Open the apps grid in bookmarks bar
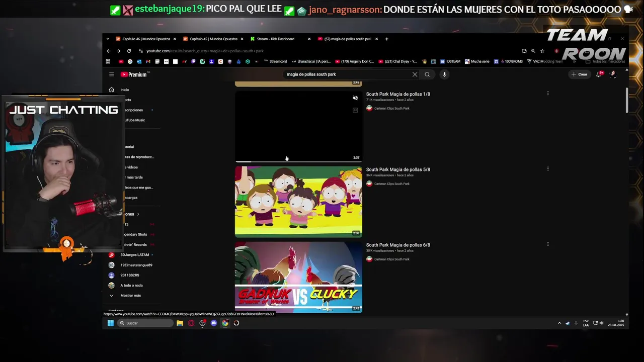The height and width of the screenshot is (362, 644). coord(108,61)
